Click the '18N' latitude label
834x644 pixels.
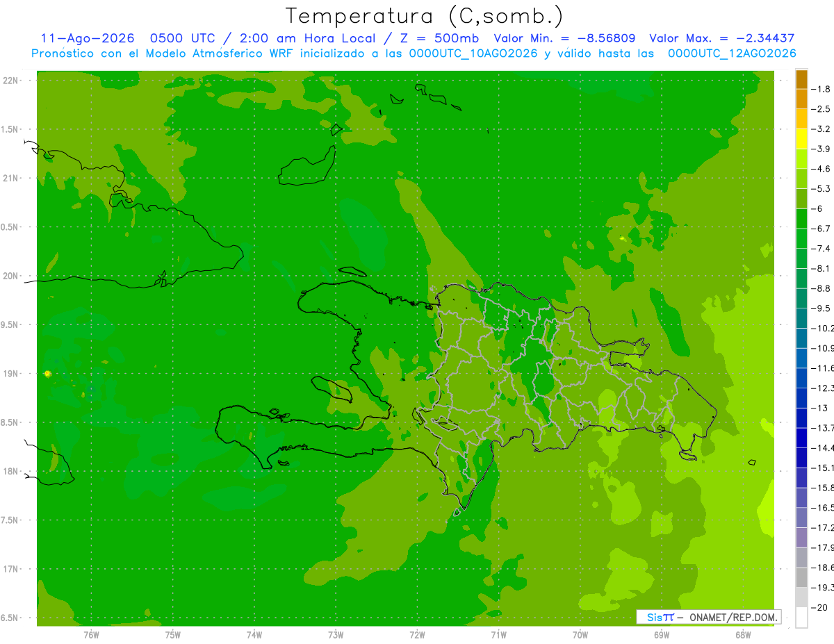pos(11,471)
